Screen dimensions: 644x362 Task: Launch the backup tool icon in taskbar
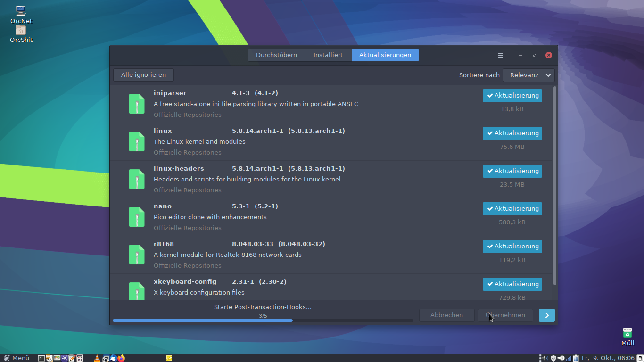point(49,358)
